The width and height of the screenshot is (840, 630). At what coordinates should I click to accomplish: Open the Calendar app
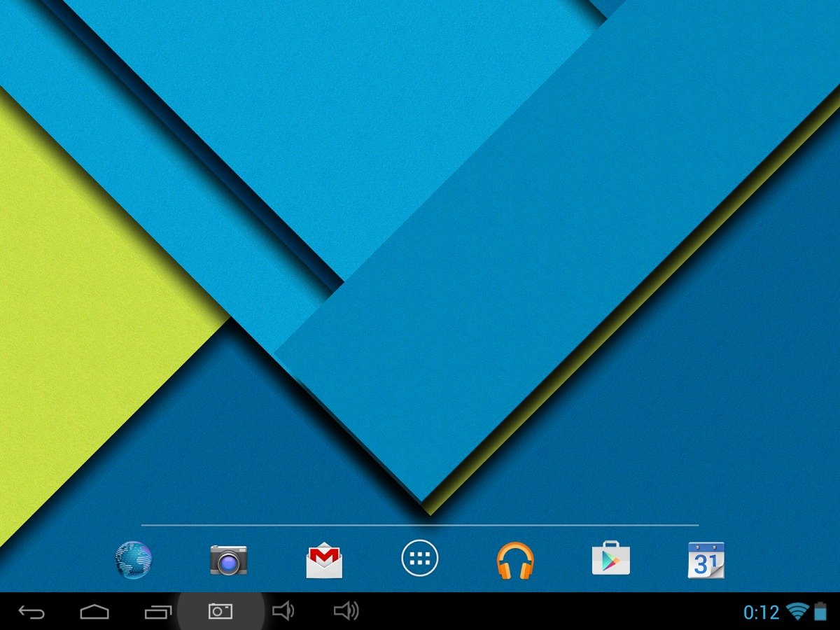(706, 560)
